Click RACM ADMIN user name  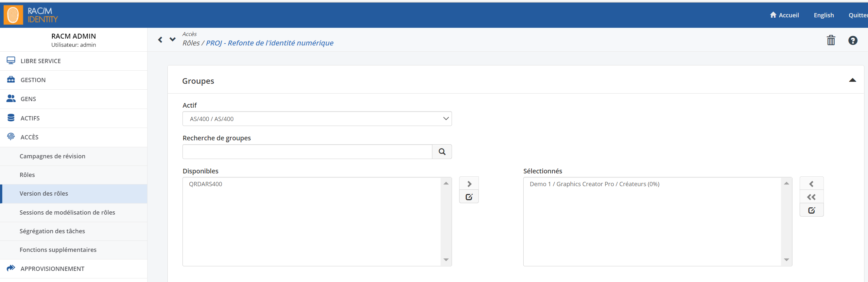(x=74, y=36)
